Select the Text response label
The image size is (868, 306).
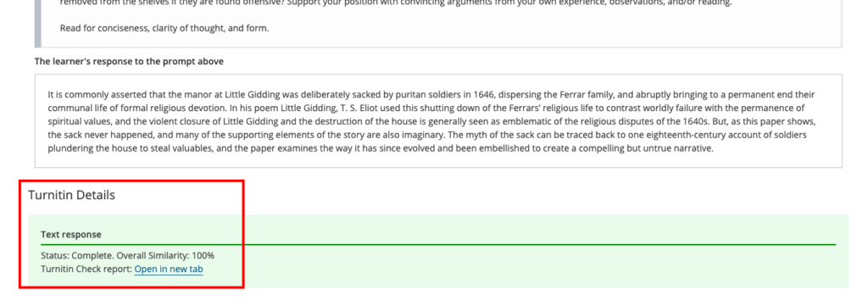tap(71, 234)
